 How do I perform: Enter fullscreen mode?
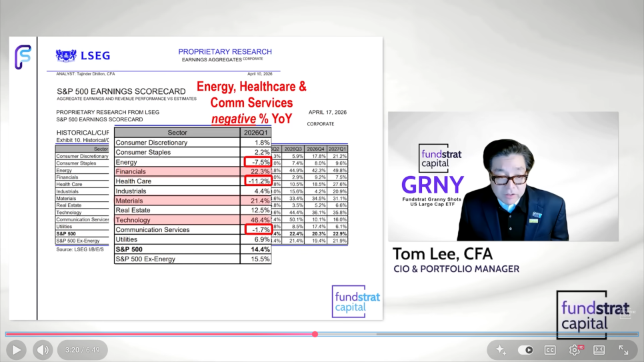pos(623,350)
